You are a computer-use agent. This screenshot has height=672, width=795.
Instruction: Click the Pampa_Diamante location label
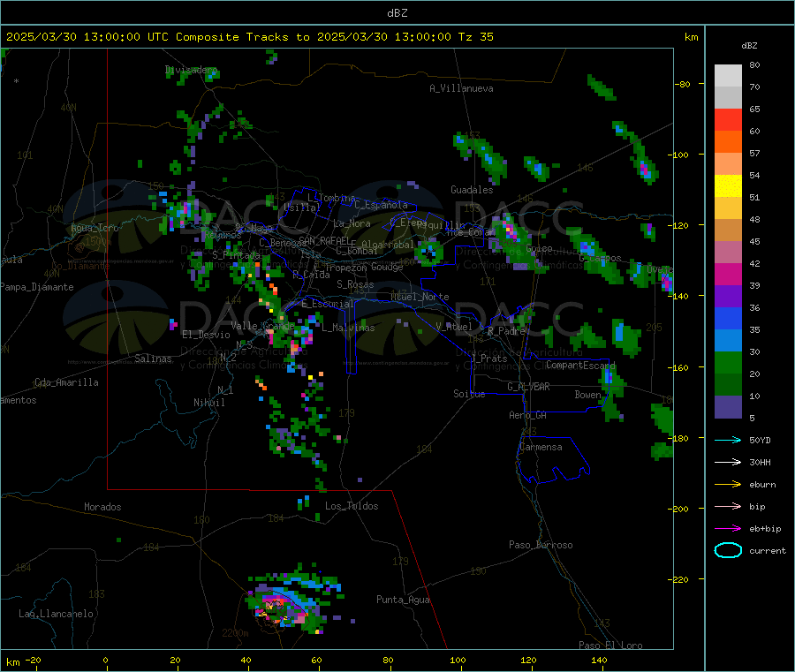[x=37, y=287]
